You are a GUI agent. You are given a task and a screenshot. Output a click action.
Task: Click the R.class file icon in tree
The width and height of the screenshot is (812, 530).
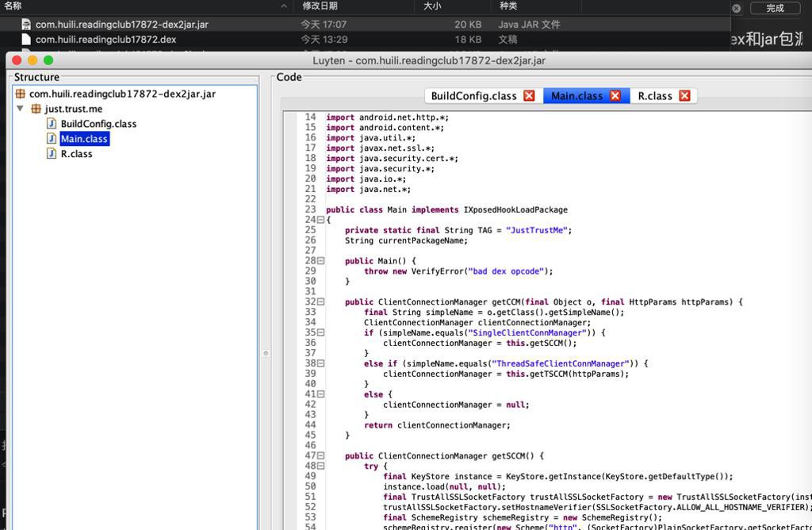click(52, 154)
